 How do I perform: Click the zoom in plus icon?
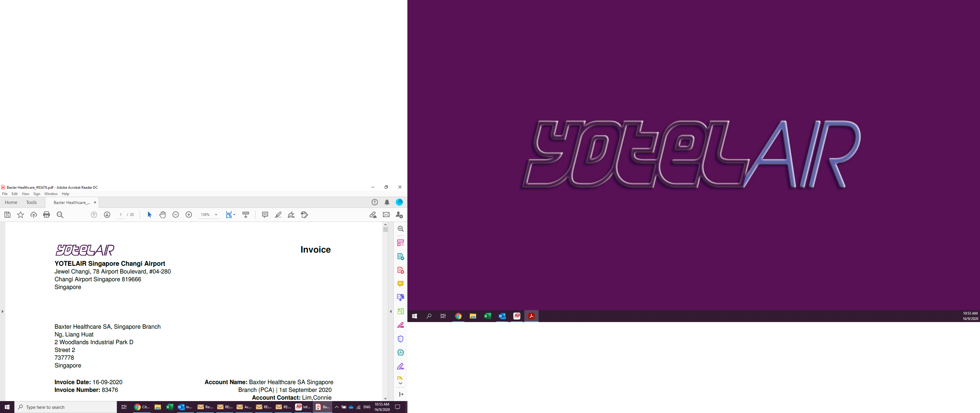tap(189, 215)
